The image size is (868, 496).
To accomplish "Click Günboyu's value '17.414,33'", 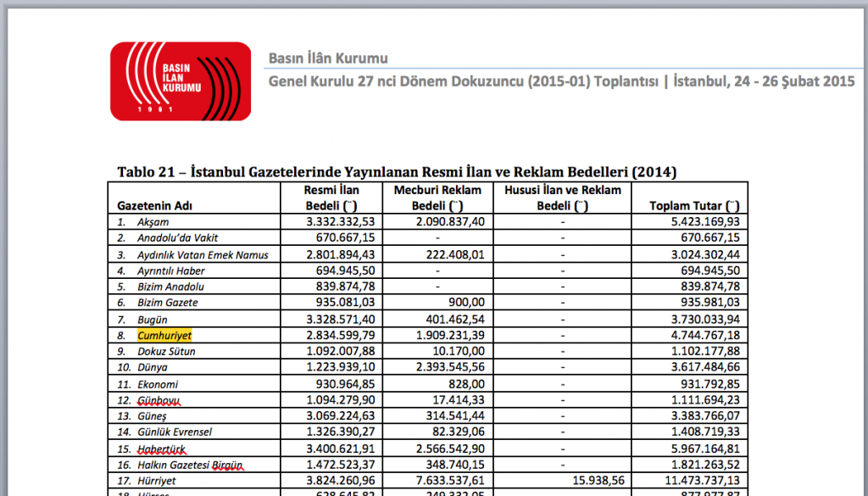I will click(x=459, y=400).
